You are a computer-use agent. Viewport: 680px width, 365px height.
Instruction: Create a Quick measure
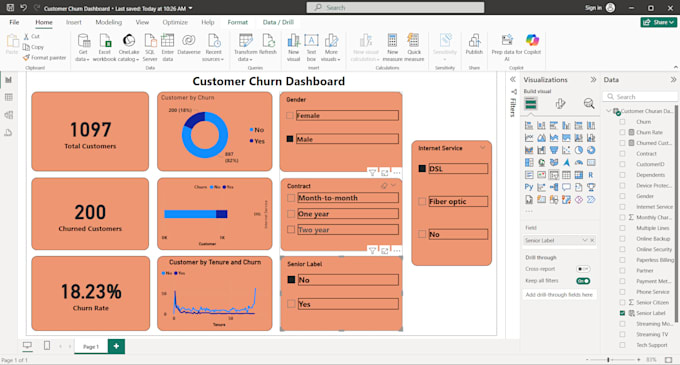(x=414, y=48)
